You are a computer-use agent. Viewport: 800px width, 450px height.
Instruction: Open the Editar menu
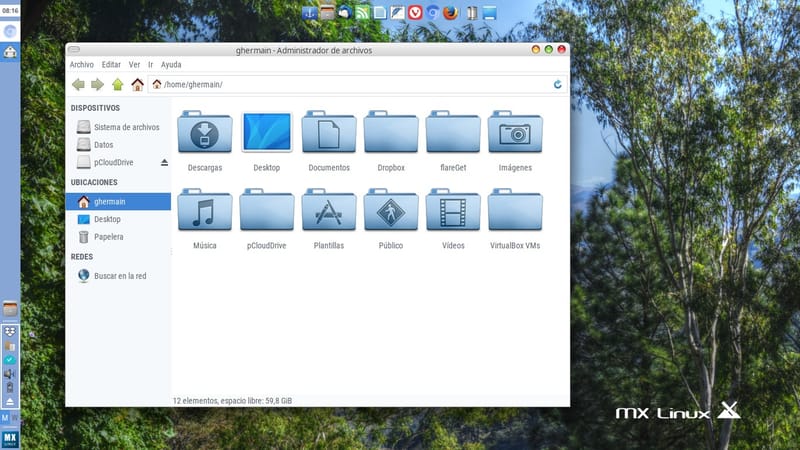pyautogui.click(x=111, y=65)
